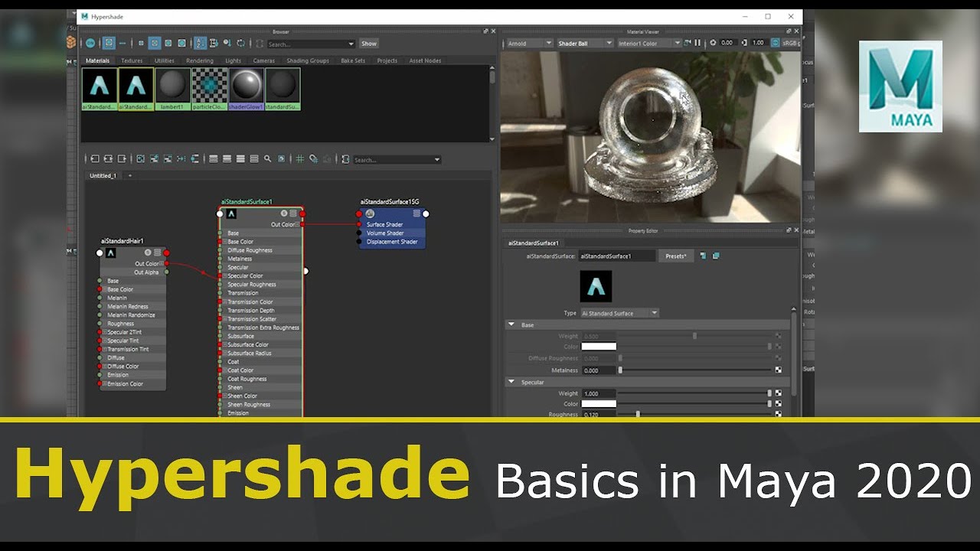Click the input connections icon in node editor toolbar
The height and width of the screenshot is (551, 980).
tap(95, 159)
